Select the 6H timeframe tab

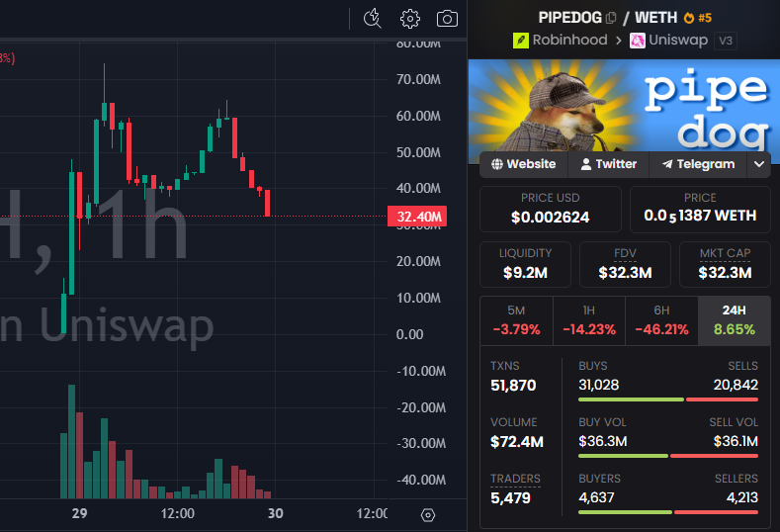[661, 320]
